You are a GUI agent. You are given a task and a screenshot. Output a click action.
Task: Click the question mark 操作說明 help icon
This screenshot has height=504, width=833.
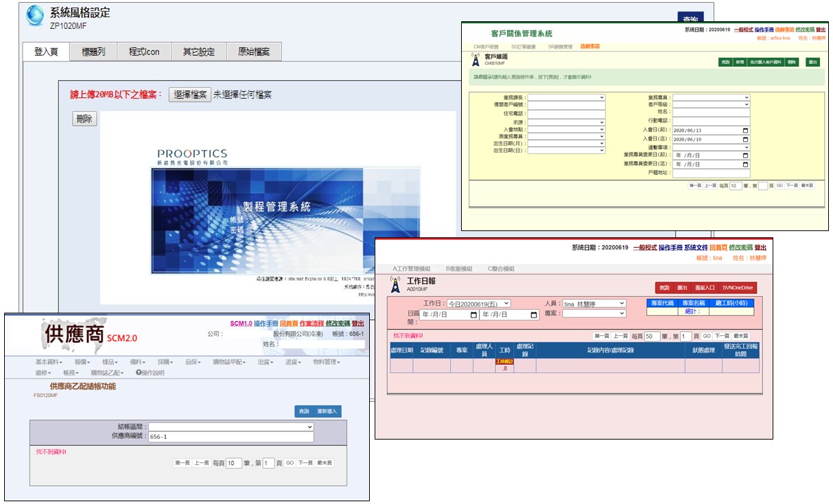pos(139,373)
